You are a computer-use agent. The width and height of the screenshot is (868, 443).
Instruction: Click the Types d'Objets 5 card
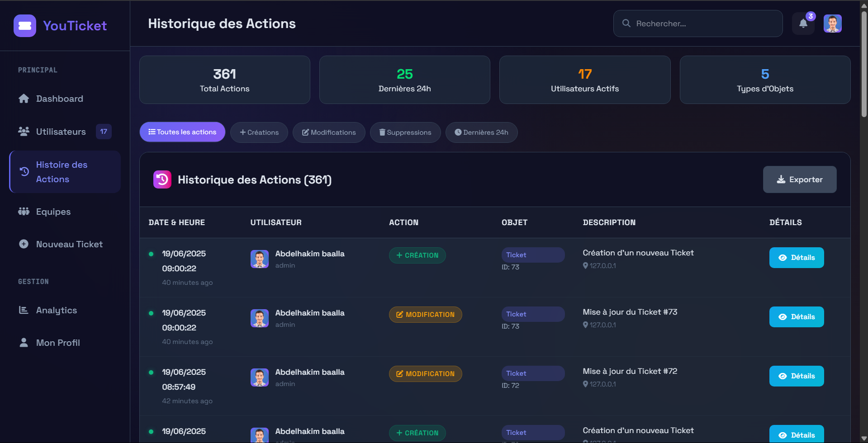pyautogui.click(x=765, y=80)
